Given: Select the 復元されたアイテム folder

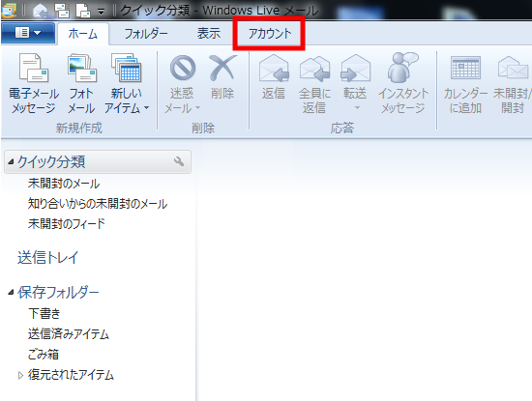Looking at the screenshot, I should tap(71, 375).
